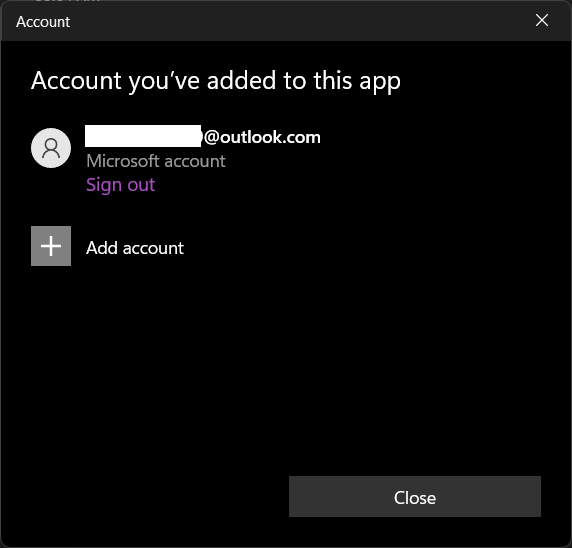Screen dimensions: 572x548
Task: Select the Add account label
Action: [135, 248]
